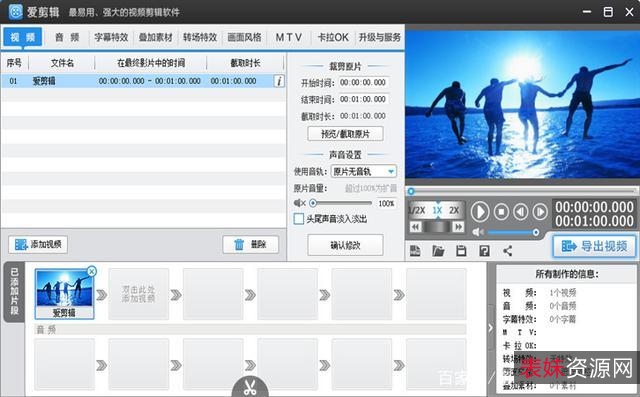Click the 双击此处添加视频 placeholder slot
This screenshot has height=397, width=640.
tap(138, 294)
